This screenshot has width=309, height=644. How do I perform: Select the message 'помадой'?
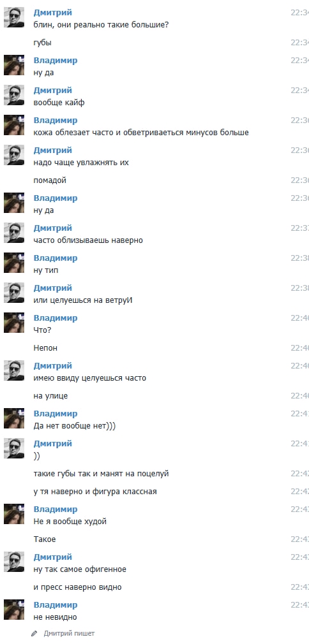pyautogui.click(x=50, y=180)
